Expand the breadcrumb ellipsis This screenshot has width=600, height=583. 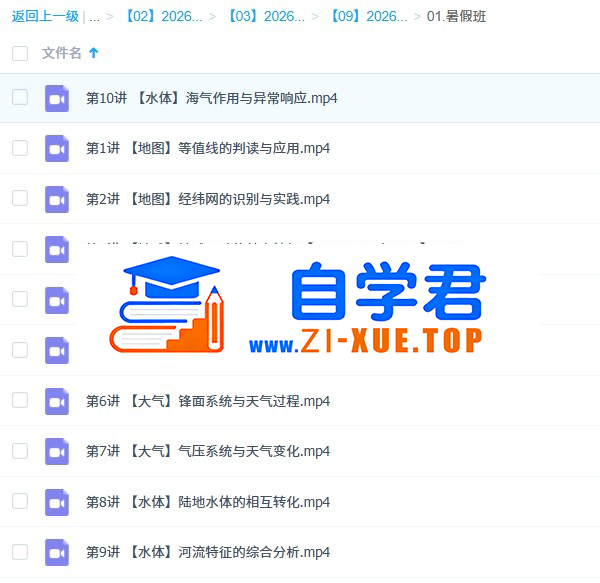tap(95, 17)
